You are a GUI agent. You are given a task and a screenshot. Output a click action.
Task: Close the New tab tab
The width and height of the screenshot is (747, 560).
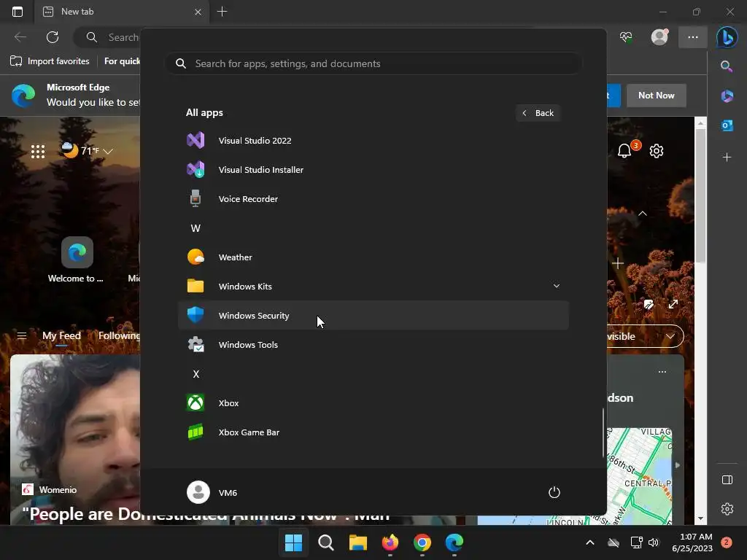pyautogui.click(x=198, y=12)
